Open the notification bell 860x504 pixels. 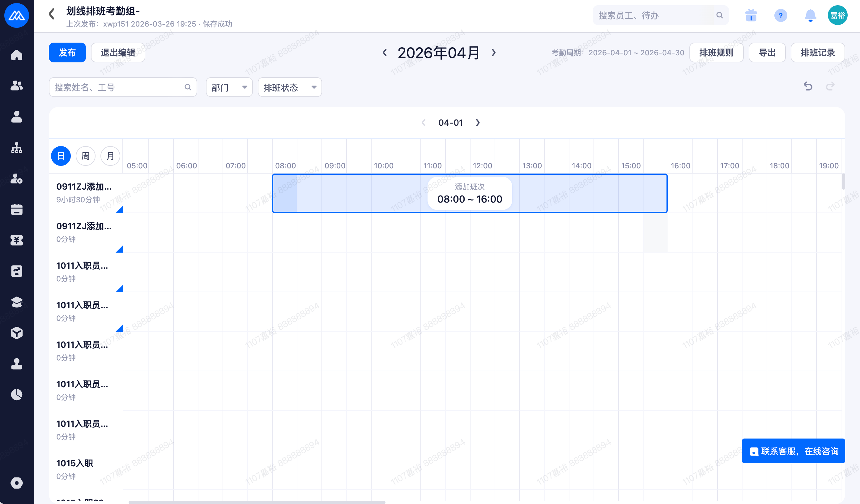(810, 16)
